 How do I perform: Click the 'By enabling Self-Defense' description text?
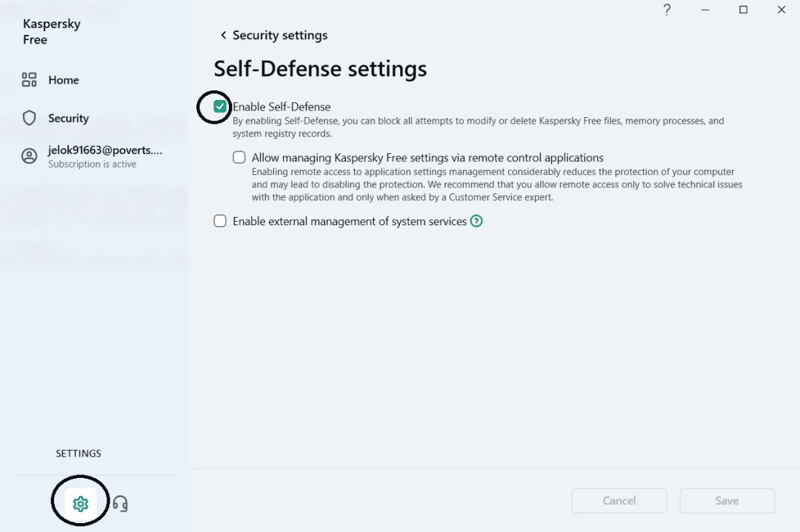point(478,127)
